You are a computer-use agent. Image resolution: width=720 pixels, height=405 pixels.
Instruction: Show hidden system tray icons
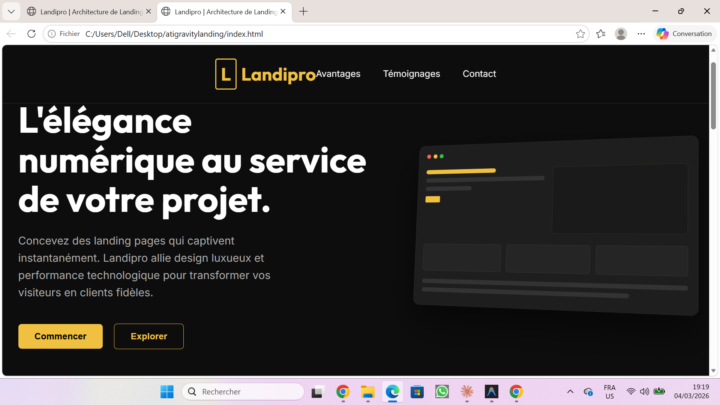point(570,392)
